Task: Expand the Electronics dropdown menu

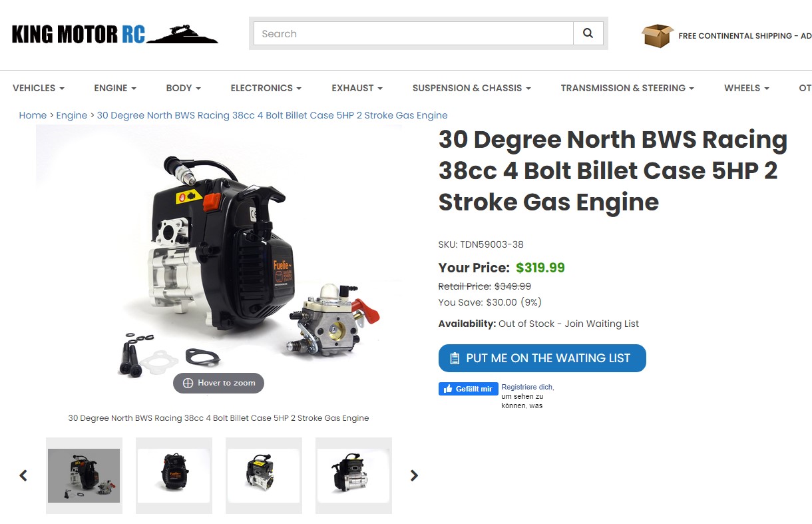Action: [266, 88]
